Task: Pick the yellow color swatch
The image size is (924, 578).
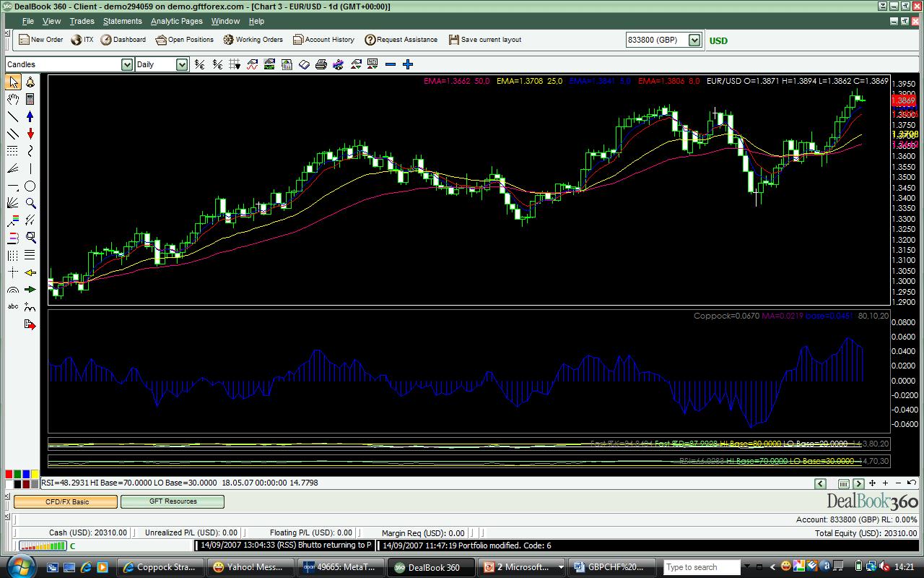Action: [x=35, y=475]
